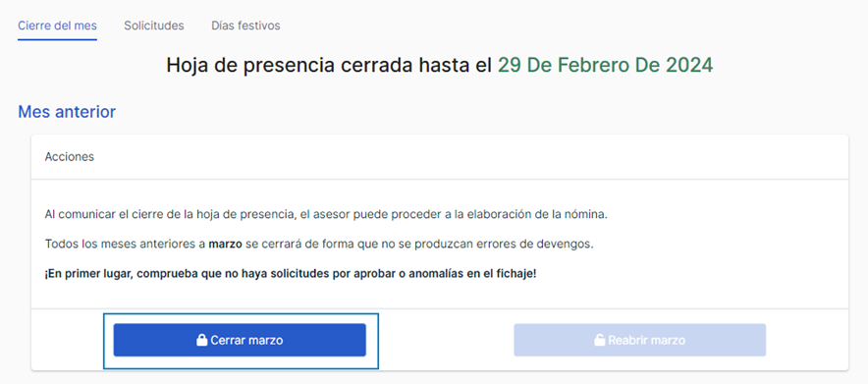Switch to the Solicitudes tab

coord(154,26)
